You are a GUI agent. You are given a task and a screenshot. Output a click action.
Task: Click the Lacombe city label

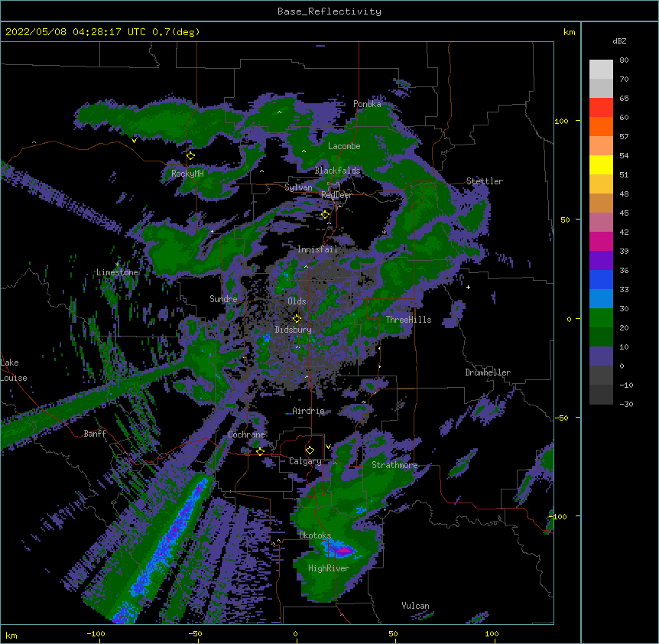[344, 146]
